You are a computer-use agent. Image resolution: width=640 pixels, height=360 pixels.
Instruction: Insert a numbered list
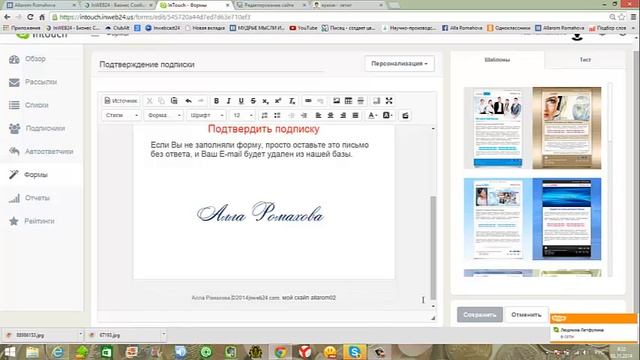pos(264,116)
